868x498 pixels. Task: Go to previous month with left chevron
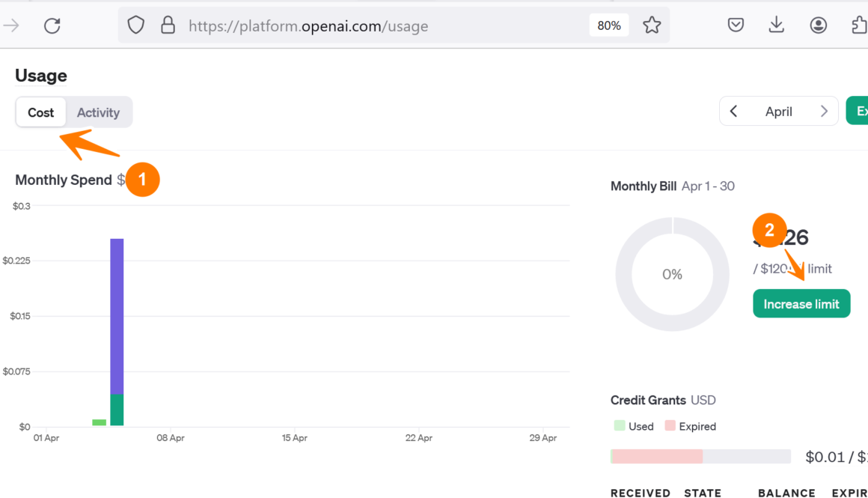pyautogui.click(x=734, y=112)
